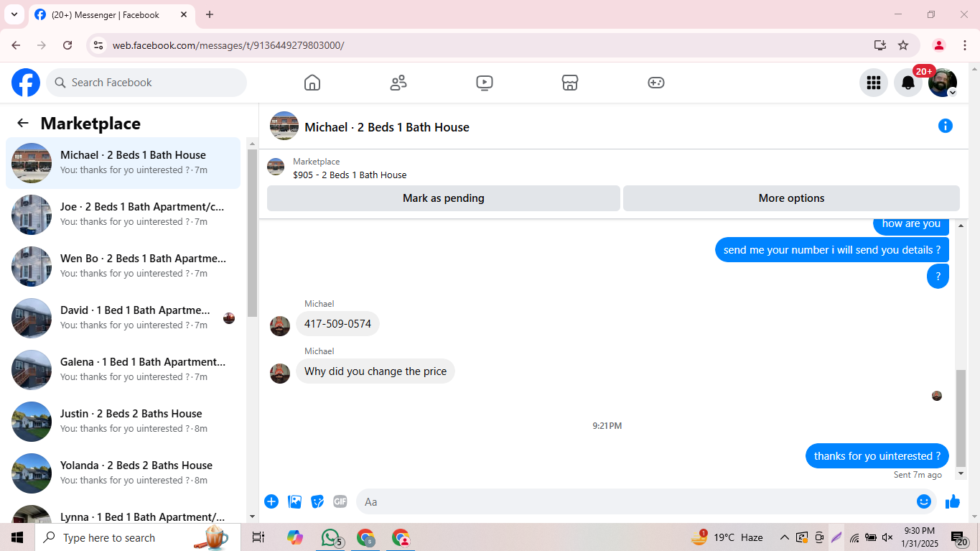Open WhatsApp from the taskbar
The width and height of the screenshot is (980, 551).
click(331, 537)
